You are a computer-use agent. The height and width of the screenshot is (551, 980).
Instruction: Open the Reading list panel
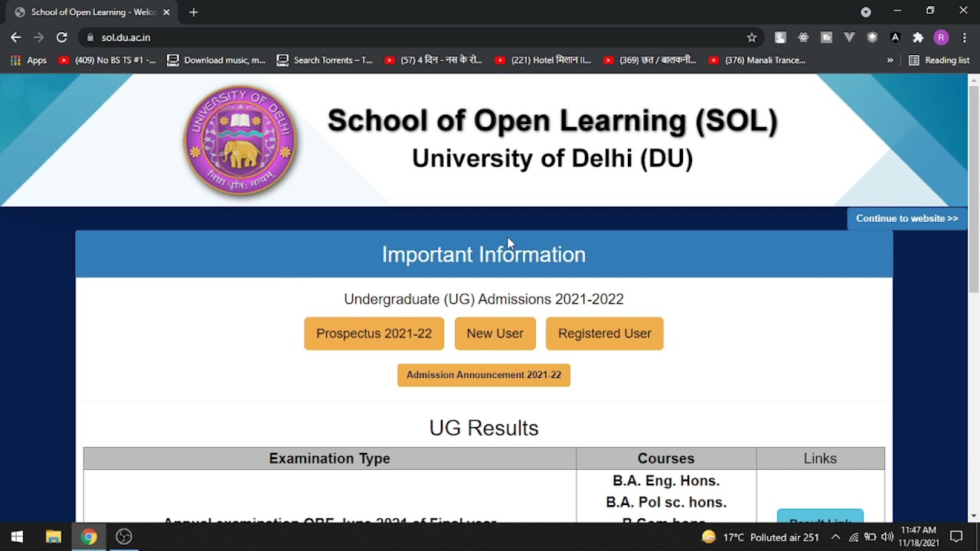click(x=939, y=60)
